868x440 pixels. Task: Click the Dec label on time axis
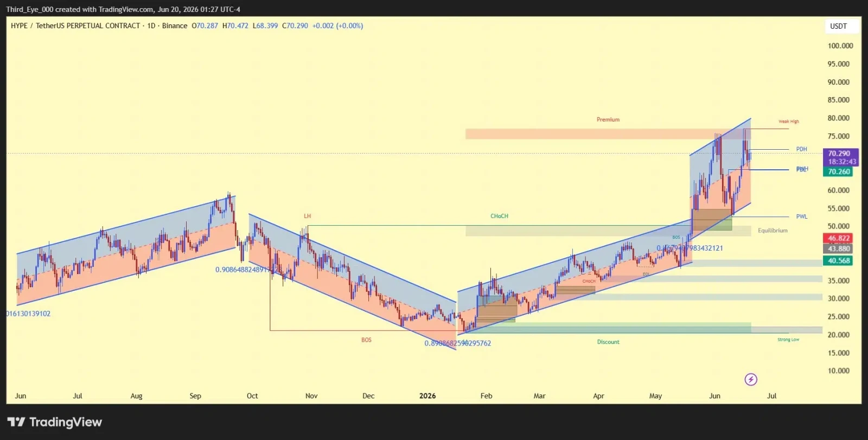(368, 396)
